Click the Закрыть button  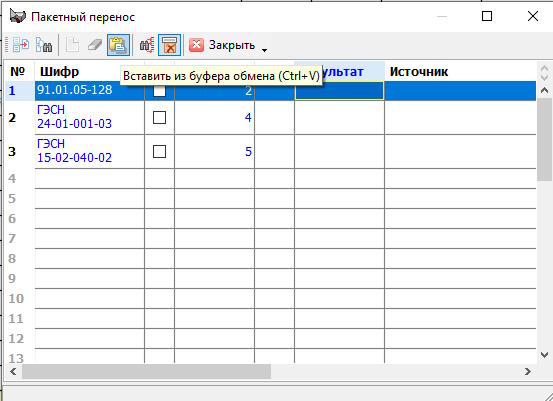(222, 45)
